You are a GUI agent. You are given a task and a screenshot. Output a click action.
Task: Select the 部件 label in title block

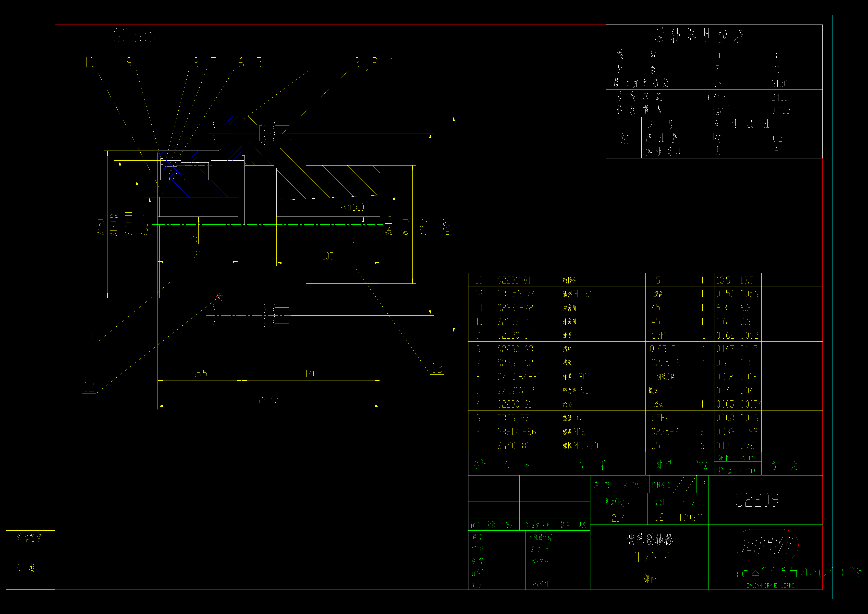(650, 578)
